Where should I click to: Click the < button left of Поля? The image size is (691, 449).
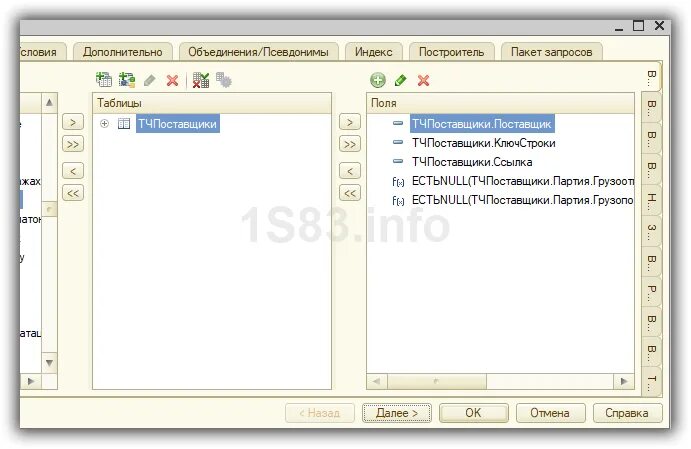point(350,171)
